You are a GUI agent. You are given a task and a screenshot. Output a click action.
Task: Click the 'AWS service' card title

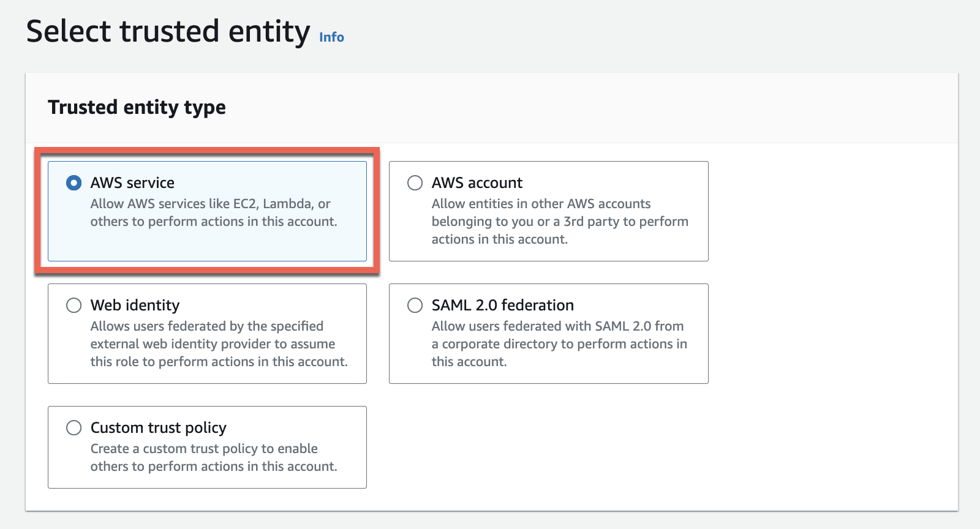(x=132, y=183)
